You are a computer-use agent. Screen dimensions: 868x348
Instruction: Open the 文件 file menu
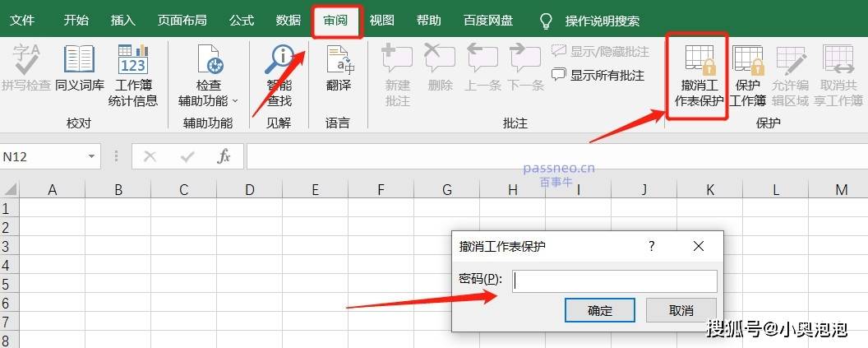click(22, 21)
